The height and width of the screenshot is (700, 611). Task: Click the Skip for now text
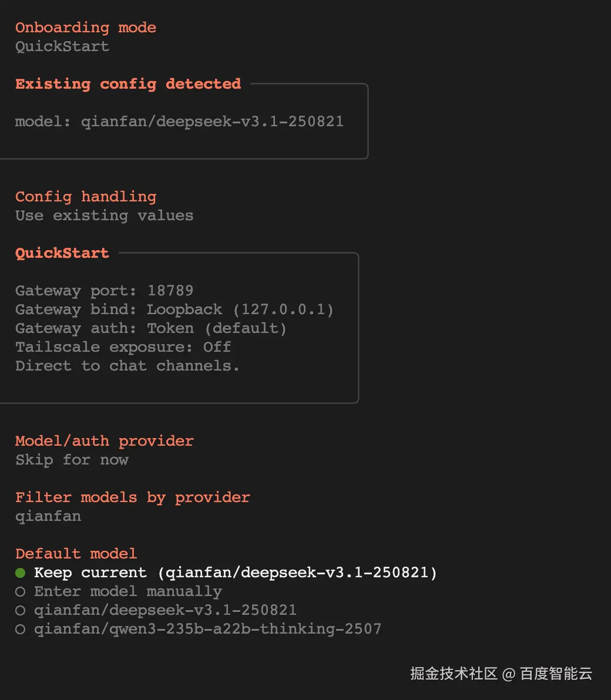pyautogui.click(x=72, y=460)
